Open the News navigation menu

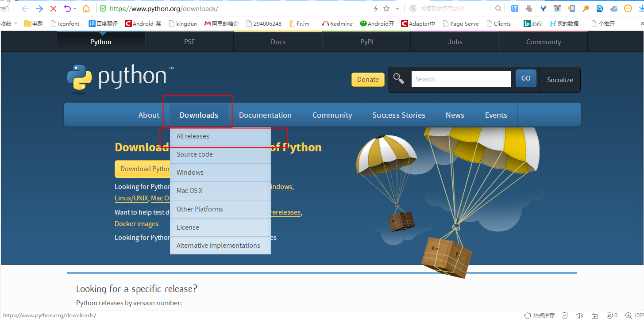click(455, 115)
